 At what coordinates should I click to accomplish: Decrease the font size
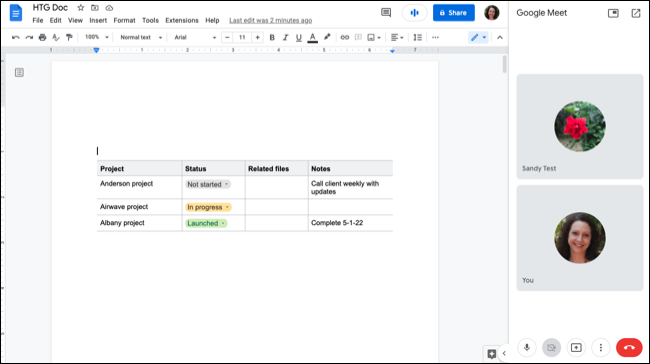pyautogui.click(x=227, y=37)
